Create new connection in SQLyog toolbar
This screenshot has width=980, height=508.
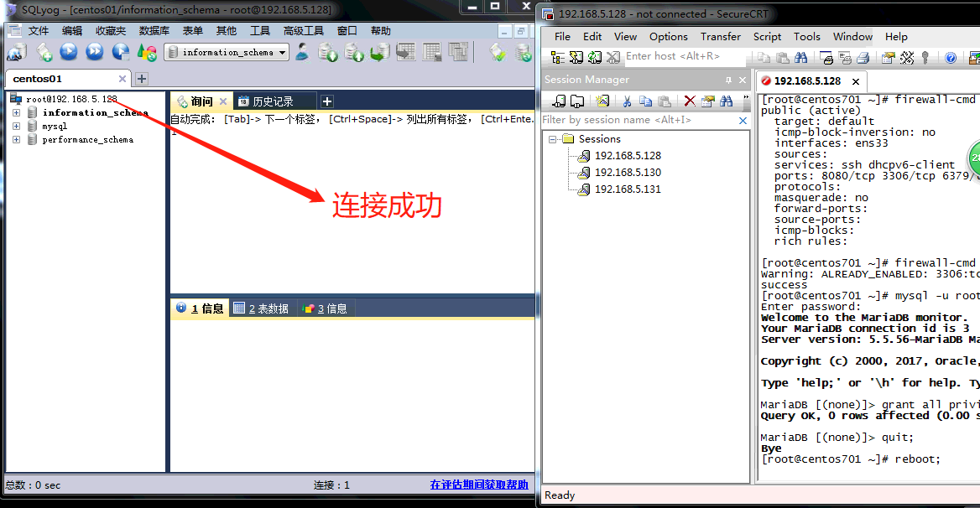(16, 53)
